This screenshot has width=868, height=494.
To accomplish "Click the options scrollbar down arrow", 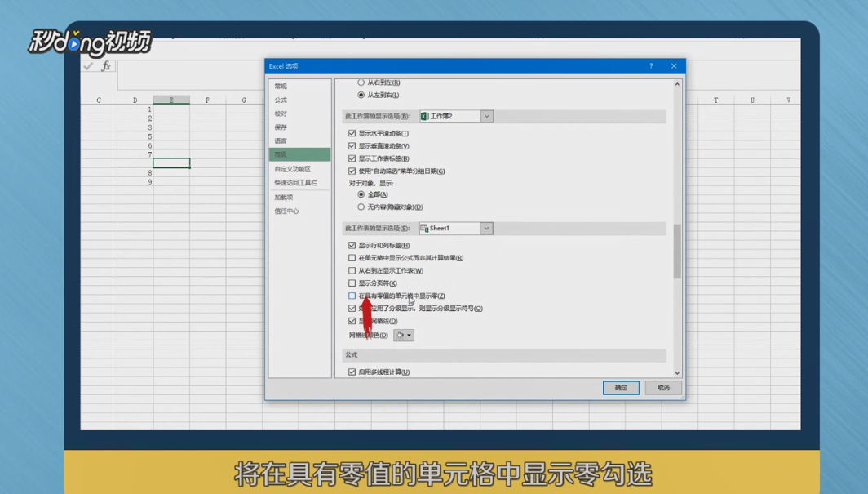I will tap(677, 373).
